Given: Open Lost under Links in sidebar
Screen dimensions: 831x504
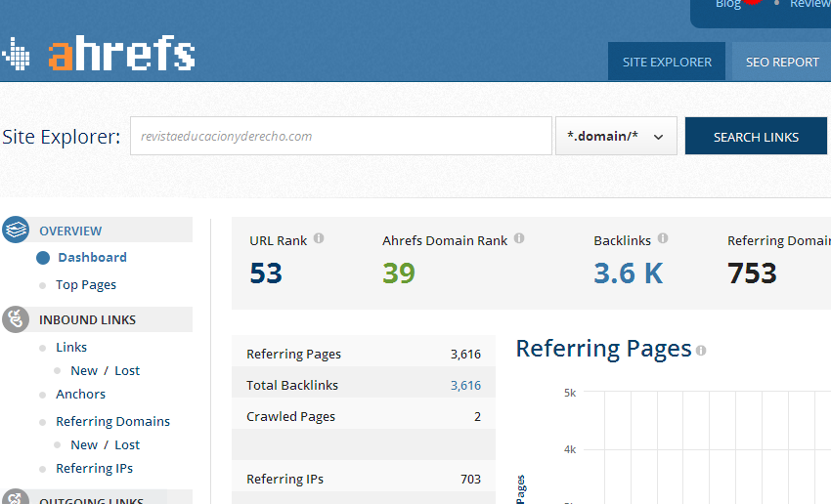Looking at the screenshot, I should pyautogui.click(x=127, y=370).
